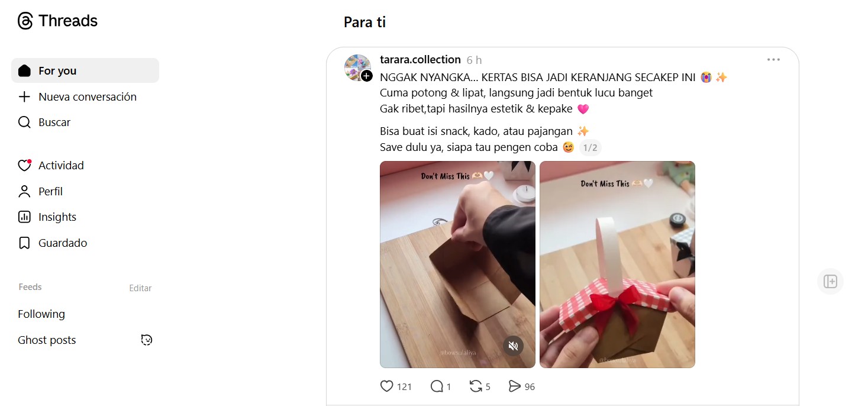868x406 pixels.
Task: Open the red bow basket thumbnail
Action: point(617,265)
